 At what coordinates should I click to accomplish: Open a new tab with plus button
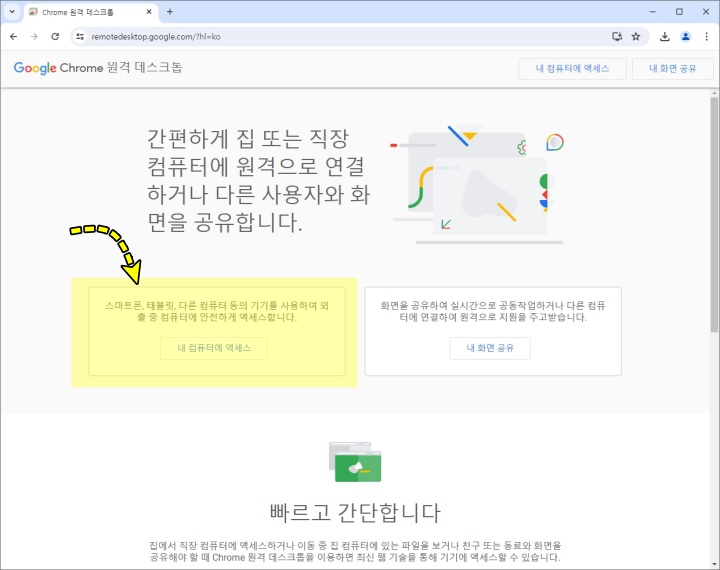point(170,12)
